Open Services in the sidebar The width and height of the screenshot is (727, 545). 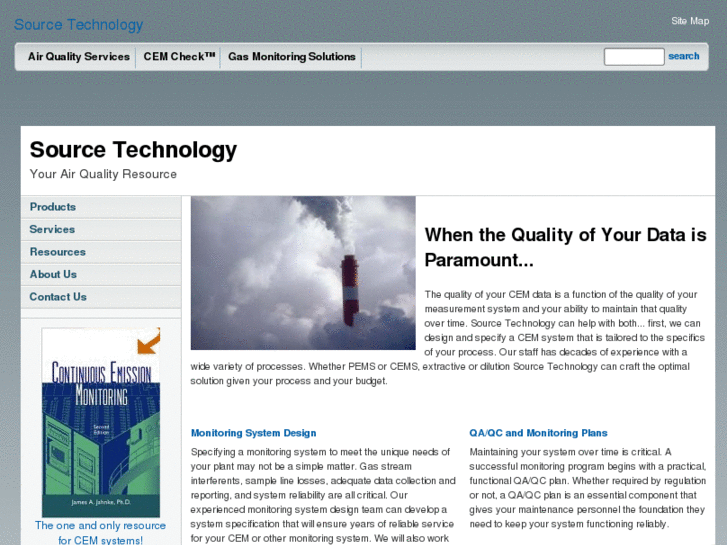(101, 229)
